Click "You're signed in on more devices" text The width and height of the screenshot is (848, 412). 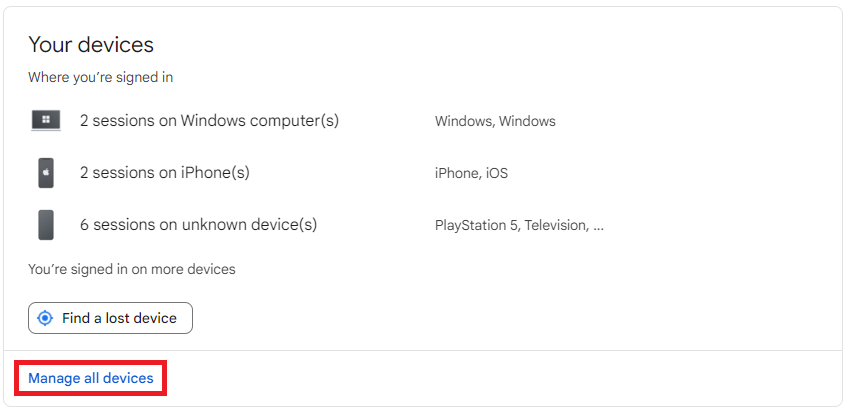pos(132,269)
